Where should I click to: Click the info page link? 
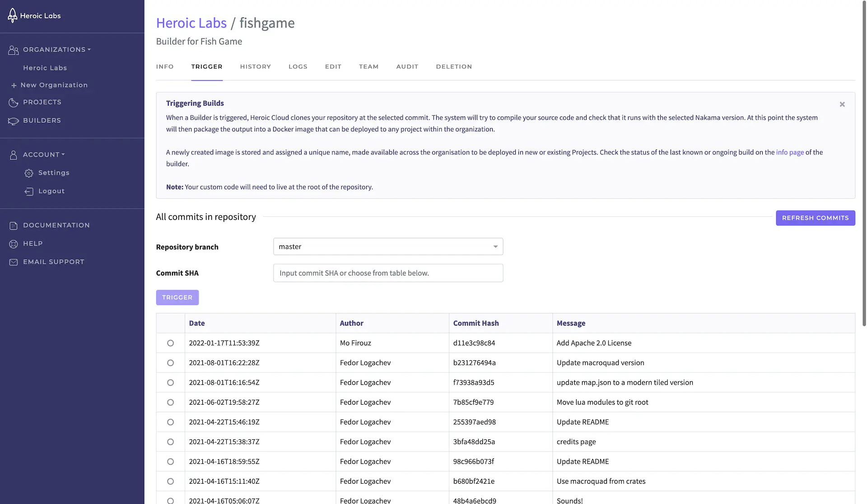click(790, 152)
